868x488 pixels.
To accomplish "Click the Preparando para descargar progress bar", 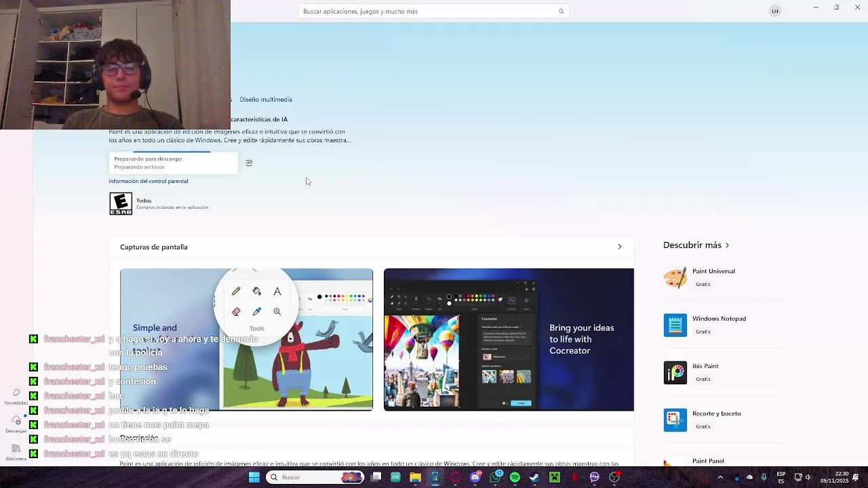I will (173, 163).
